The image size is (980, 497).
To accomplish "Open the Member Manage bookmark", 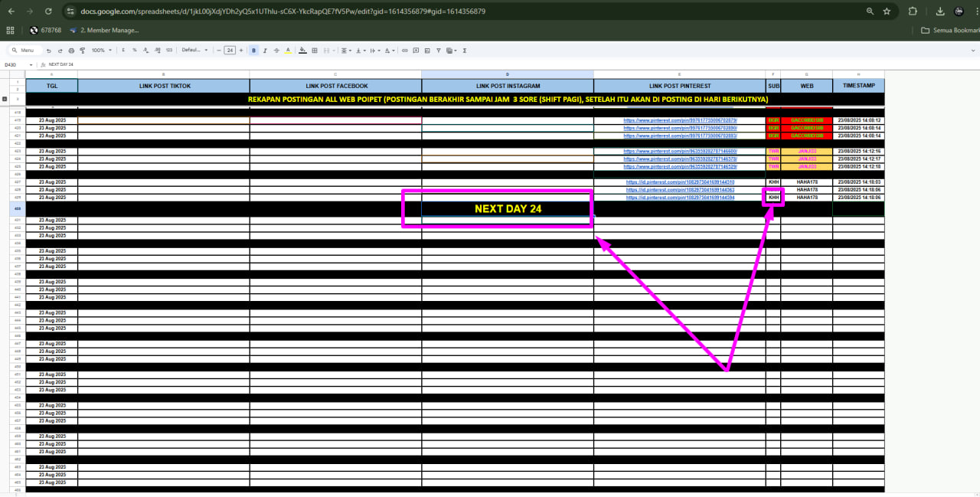I will pos(104,31).
